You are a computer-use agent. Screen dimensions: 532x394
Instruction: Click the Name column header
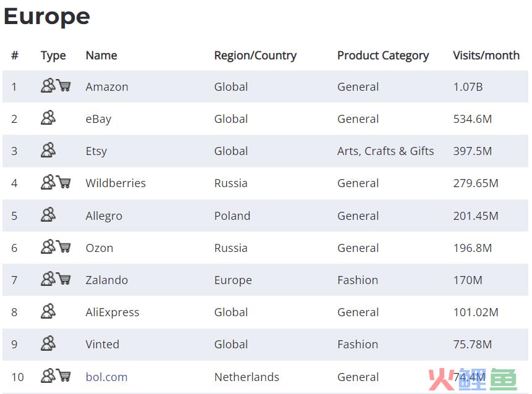pyautogui.click(x=101, y=55)
